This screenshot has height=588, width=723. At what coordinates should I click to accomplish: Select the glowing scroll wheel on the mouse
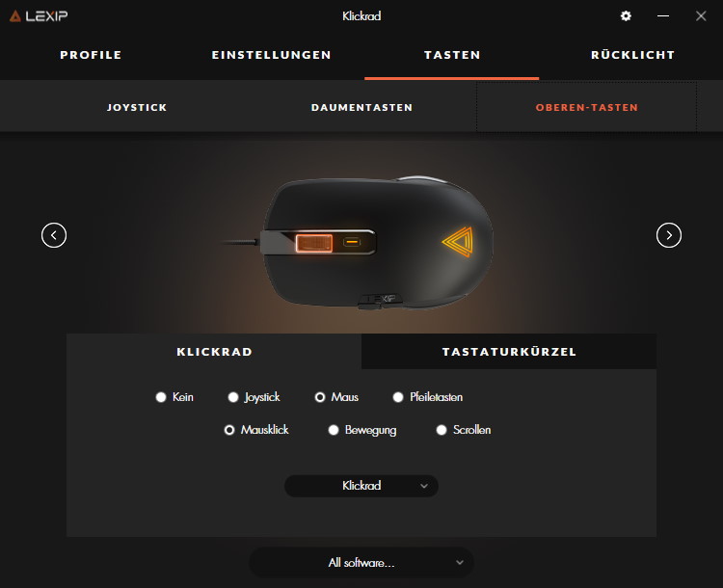coord(314,243)
